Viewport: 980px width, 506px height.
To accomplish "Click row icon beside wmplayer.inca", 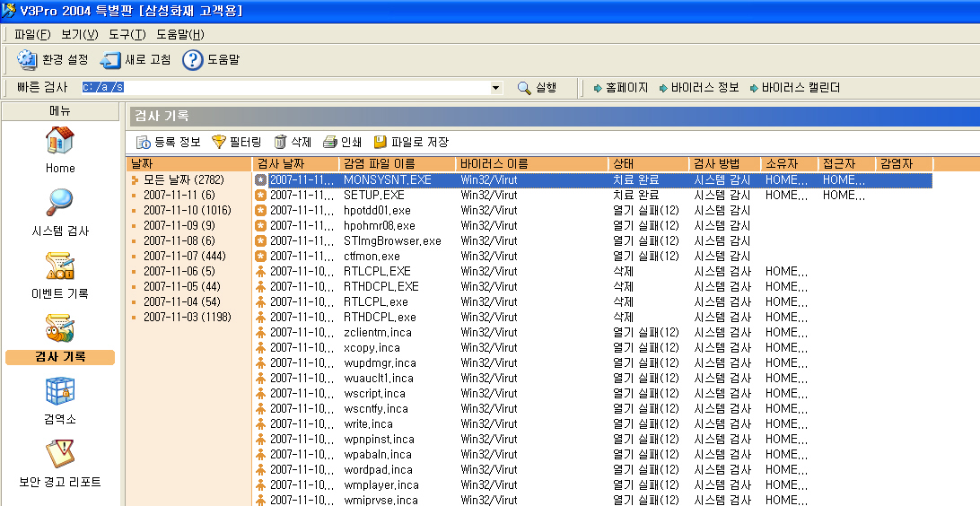I will pos(260,484).
